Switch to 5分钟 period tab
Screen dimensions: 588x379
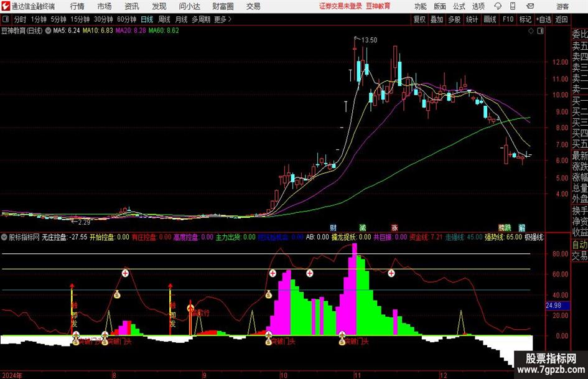[x=58, y=19]
